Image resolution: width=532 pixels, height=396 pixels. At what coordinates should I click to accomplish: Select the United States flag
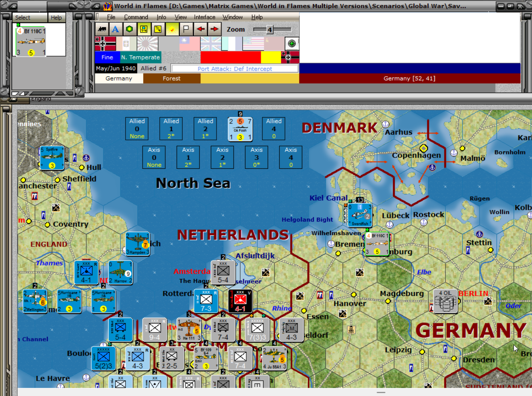pos(253,43)
